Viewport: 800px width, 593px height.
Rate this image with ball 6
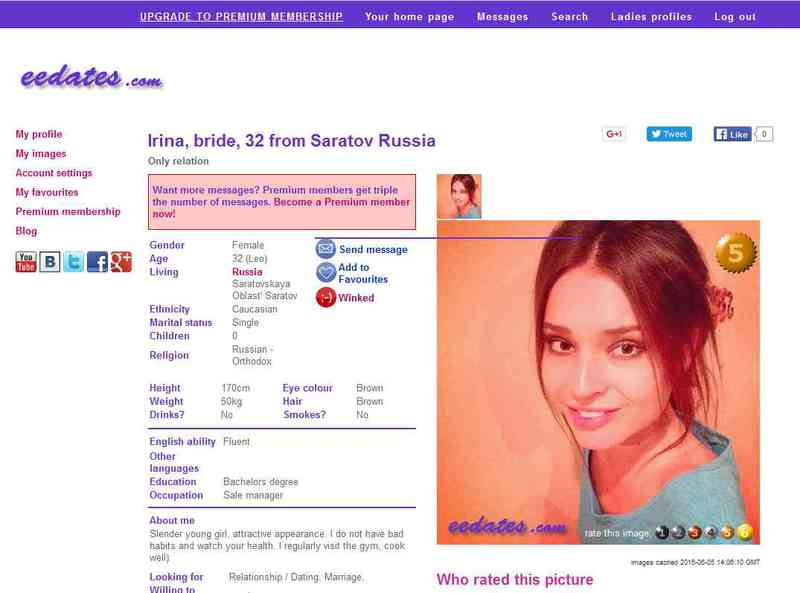click(744, 532)
